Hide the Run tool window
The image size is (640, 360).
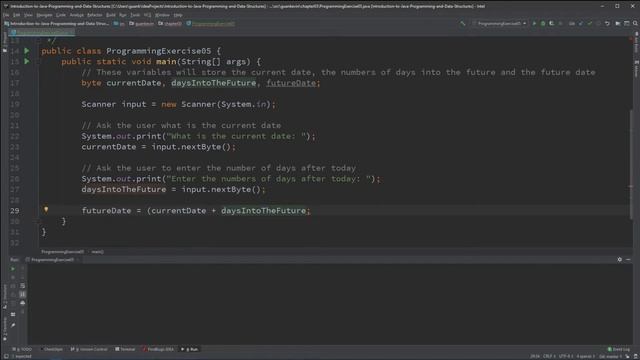(628, 260)
